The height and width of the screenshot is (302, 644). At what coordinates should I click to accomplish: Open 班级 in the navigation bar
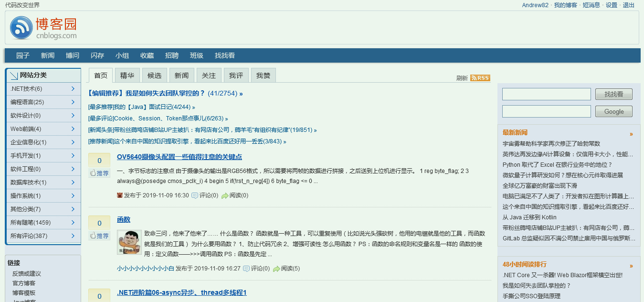tap(197, 56)
